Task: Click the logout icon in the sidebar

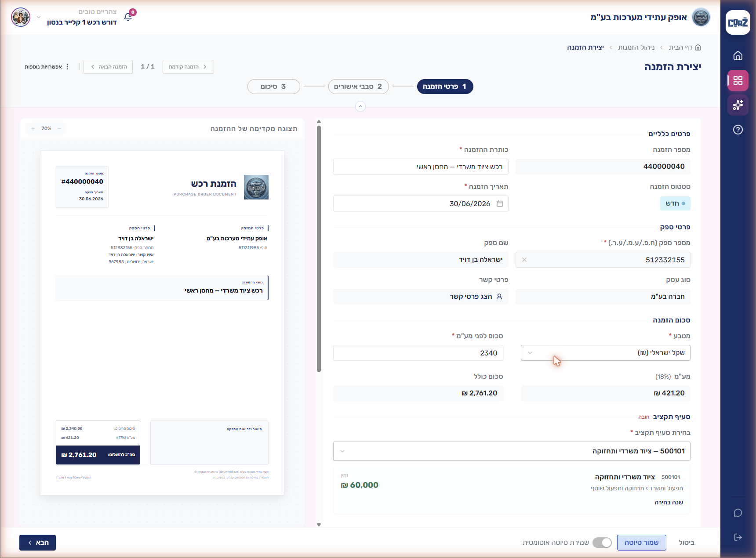Action: click(738, 537)
